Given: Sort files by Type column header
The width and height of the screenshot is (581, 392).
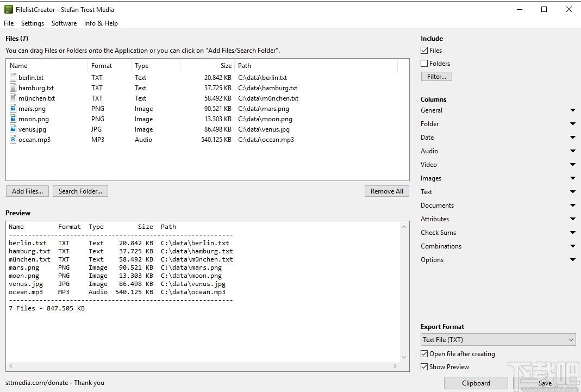Looking at the screenshot, I should 155,66.
